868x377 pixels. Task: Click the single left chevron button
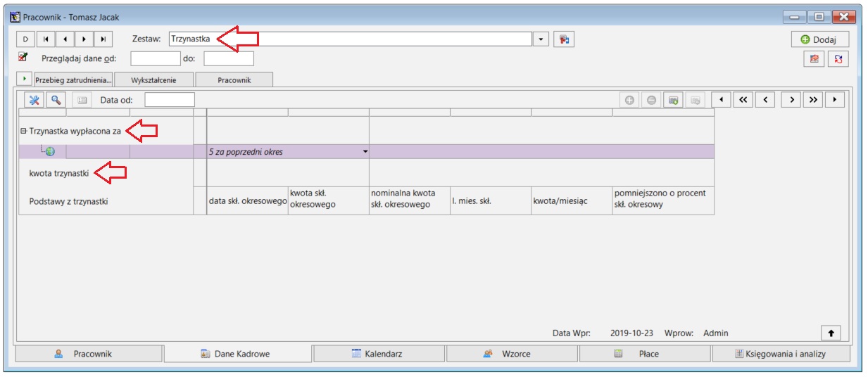pyautogui.click(x=765, y=100)
